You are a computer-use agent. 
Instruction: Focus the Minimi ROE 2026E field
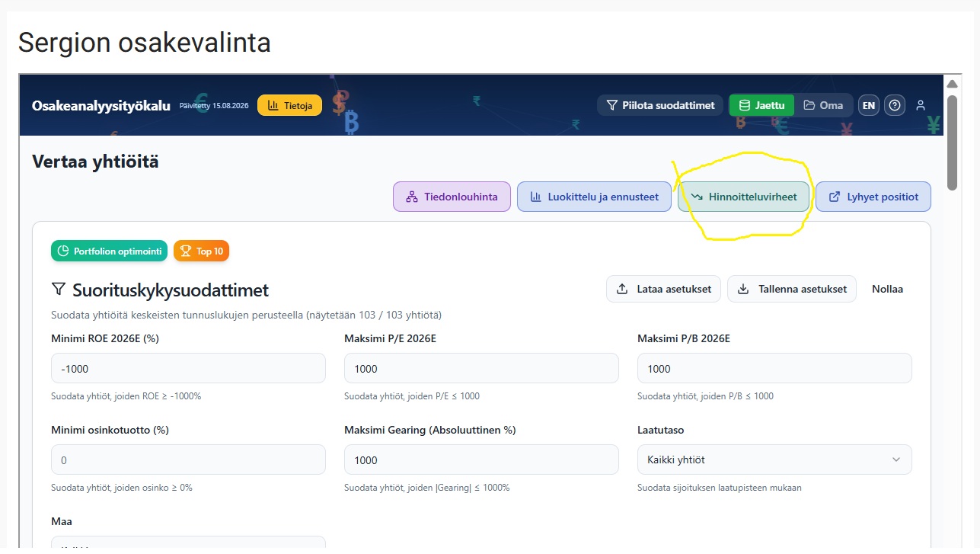[x=188, y=368]
